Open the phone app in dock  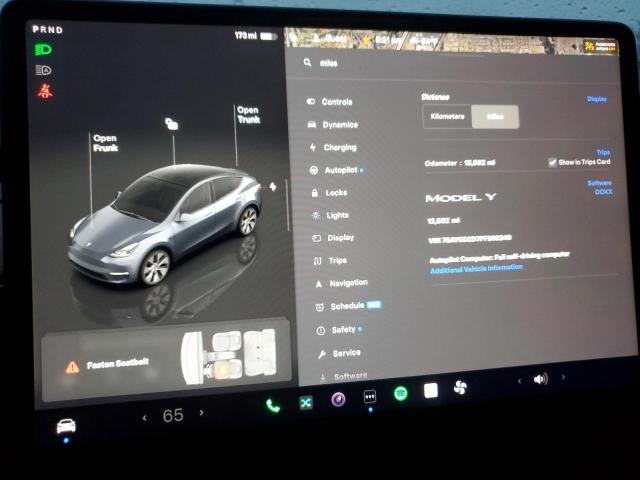tap(273, 406)
